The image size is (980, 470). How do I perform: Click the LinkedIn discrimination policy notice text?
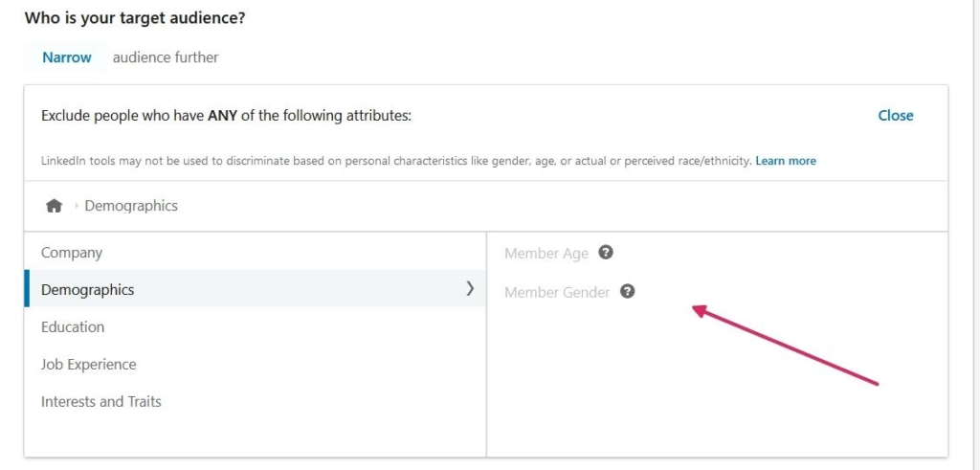tap(396, 161)
